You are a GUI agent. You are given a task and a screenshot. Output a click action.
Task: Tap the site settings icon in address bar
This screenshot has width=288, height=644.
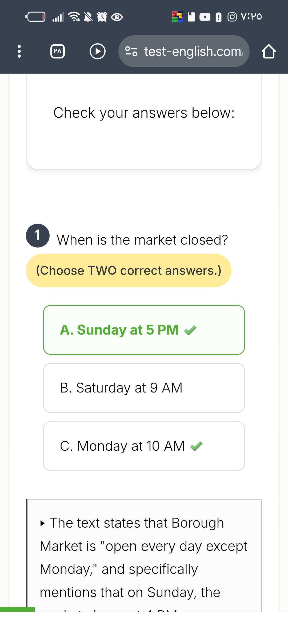click(131, 51)
